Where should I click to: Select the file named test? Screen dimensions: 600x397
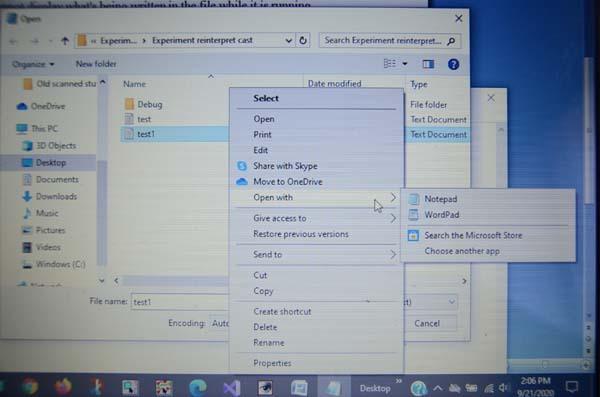[x=144, y=119]
